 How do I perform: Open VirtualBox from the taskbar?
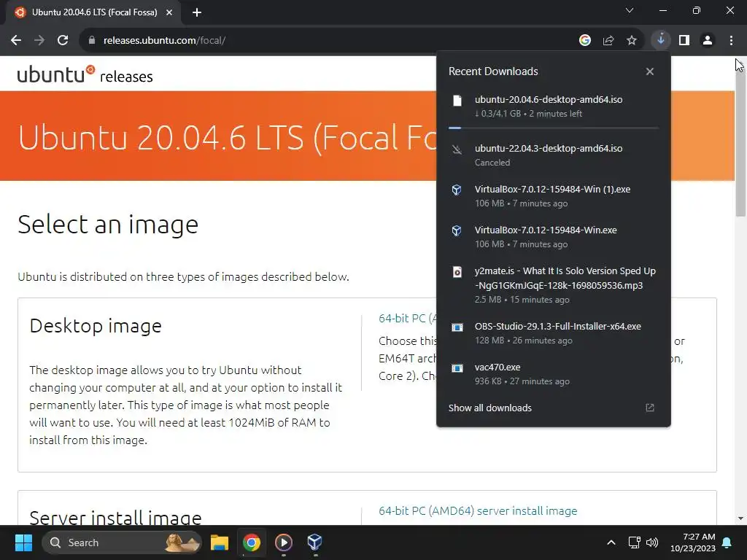click(315, 542)
